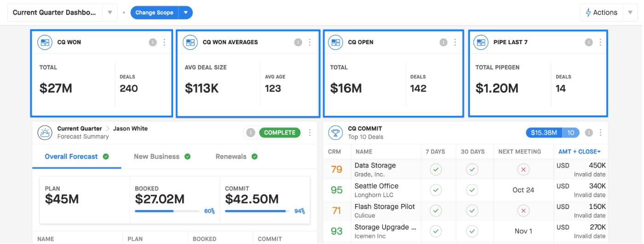Click the Current Quarter Dashboard title field
The width and height of the screenshot is (644, 244).
coord(55,12)
